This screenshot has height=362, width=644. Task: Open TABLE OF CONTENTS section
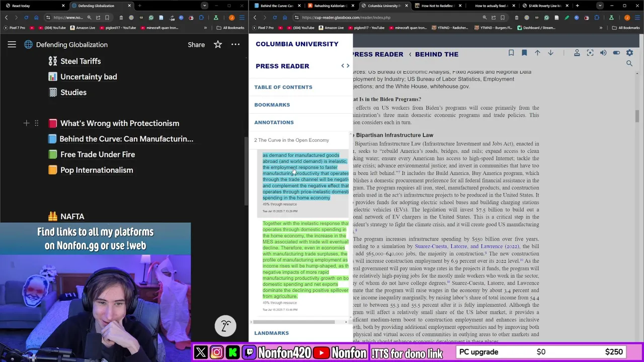pos(283,87)
